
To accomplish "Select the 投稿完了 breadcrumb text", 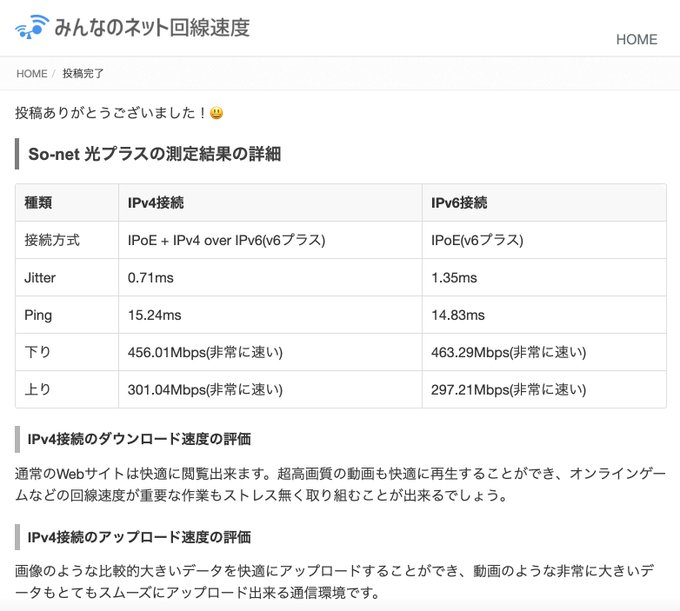I will point(83,74).
